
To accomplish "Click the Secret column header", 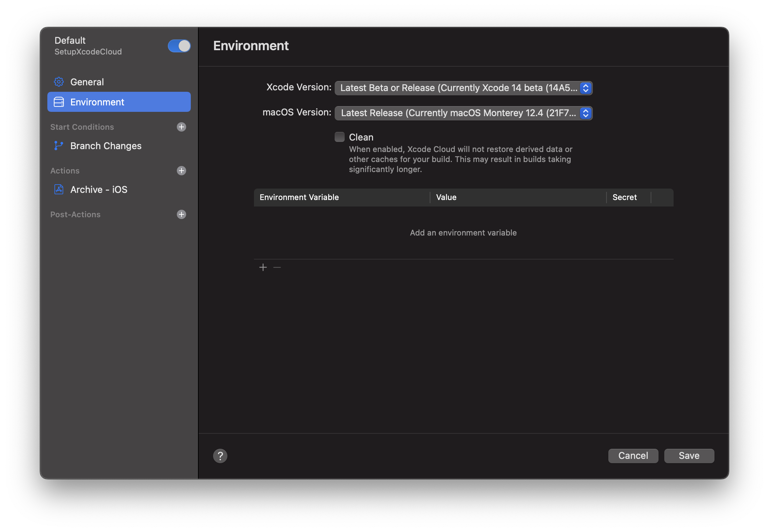I will pyautogui.click(x=629, y=197).
